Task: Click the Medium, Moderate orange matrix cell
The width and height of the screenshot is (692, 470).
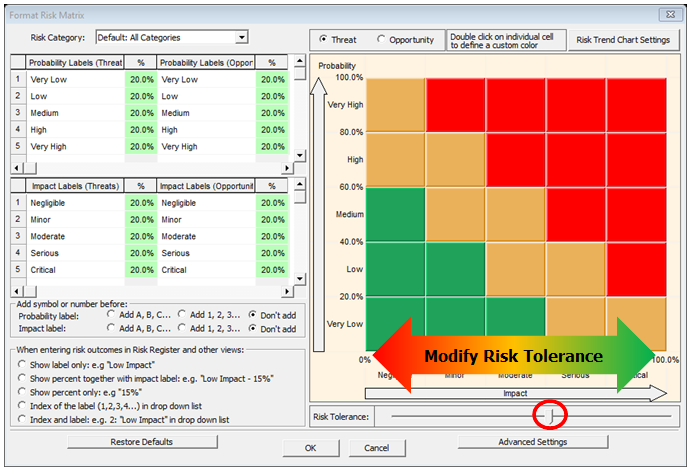Action: [x=515, y=214]
